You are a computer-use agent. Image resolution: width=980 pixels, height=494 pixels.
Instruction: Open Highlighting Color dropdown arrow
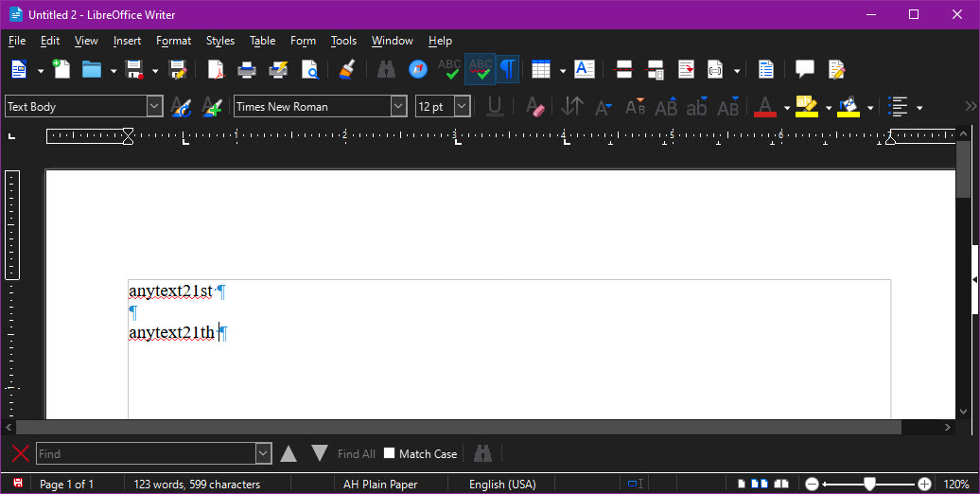(x=828, y=108)
